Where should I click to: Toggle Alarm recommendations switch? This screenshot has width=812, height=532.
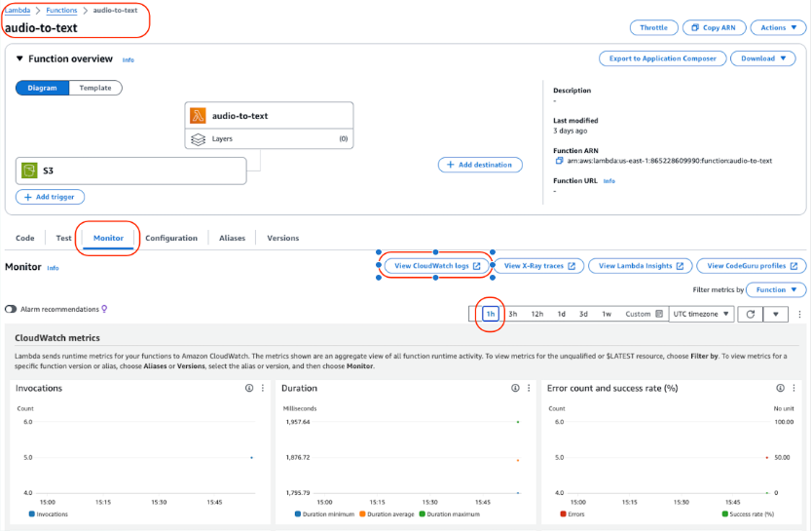coord(11,309)
